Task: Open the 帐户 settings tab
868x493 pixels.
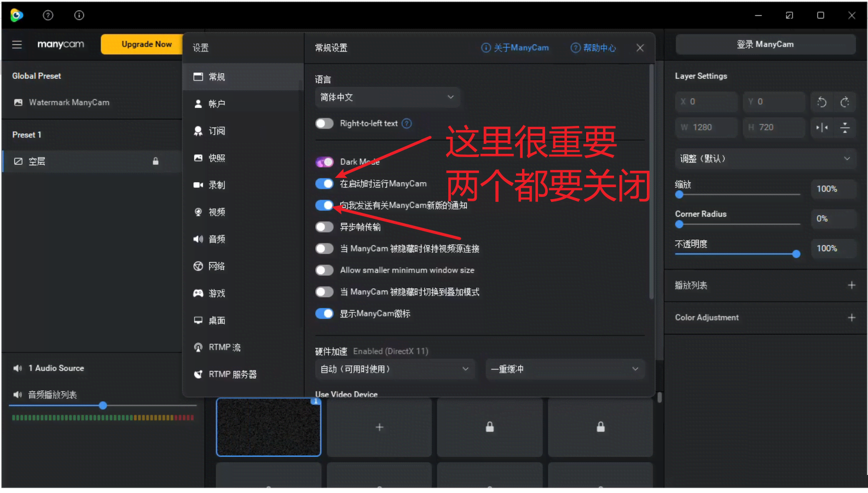Action: pos(243,103)
